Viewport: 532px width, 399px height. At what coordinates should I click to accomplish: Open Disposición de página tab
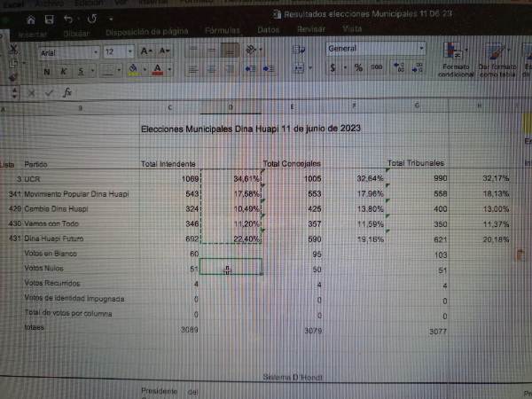[x=147, y=32]
